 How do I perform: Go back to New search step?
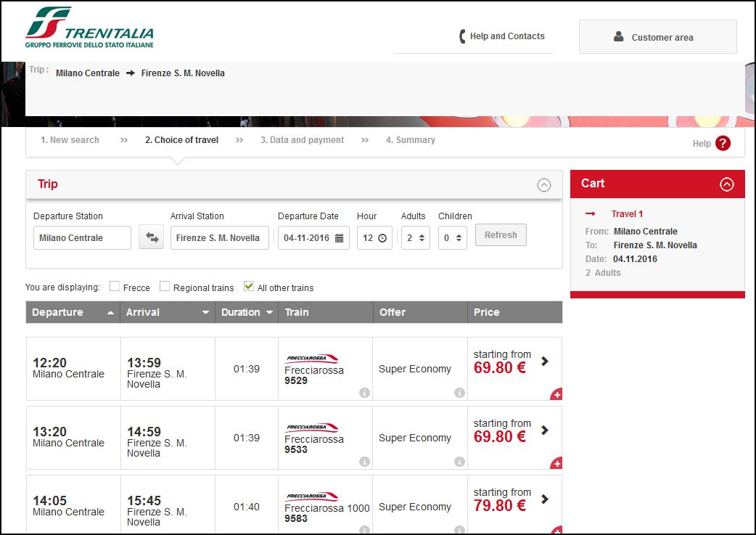[70, 140]
